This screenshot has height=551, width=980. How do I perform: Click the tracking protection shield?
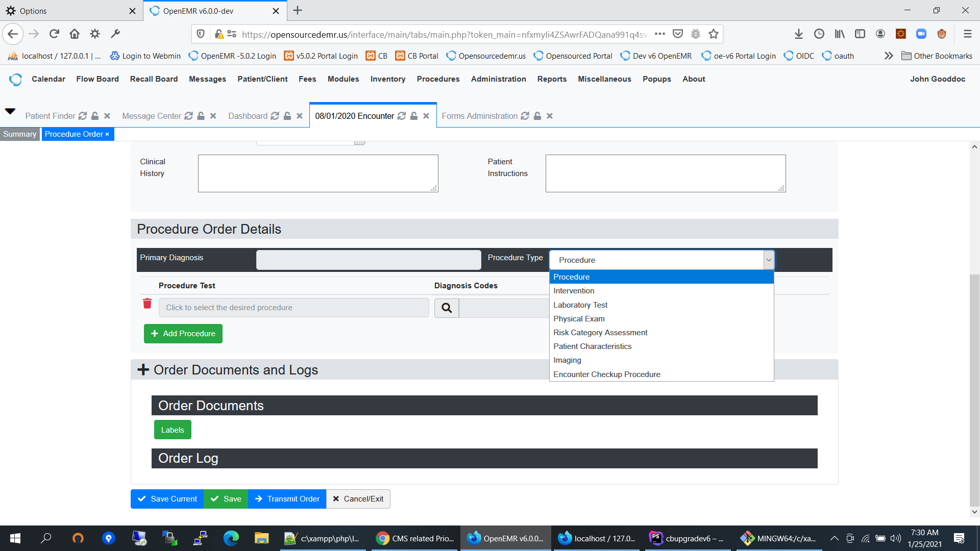pos(200,34)
